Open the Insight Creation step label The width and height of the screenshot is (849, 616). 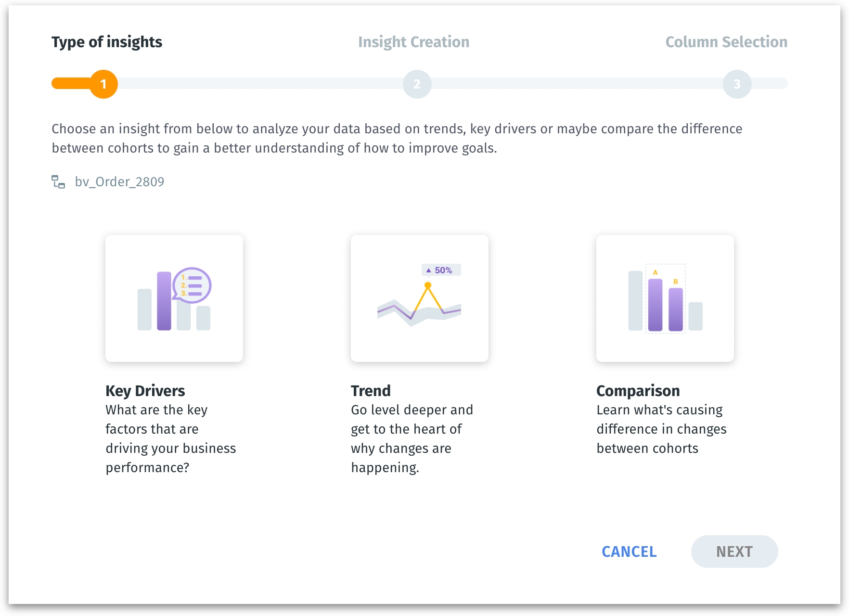click(413, 42)
